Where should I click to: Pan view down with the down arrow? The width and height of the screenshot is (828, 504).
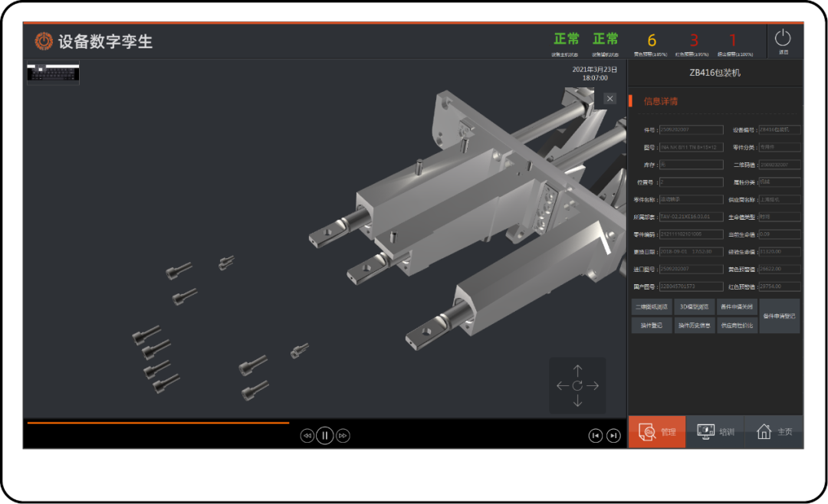[577, 401]
